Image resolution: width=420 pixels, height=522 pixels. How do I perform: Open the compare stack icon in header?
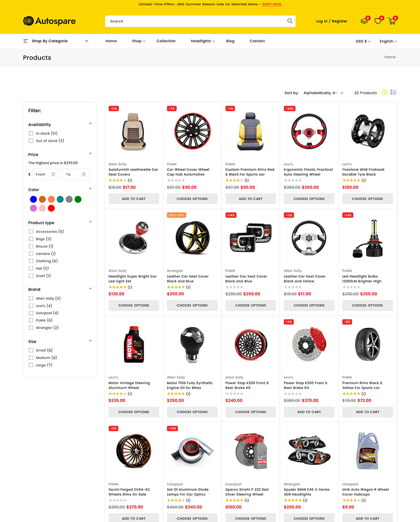pos(364,21)
